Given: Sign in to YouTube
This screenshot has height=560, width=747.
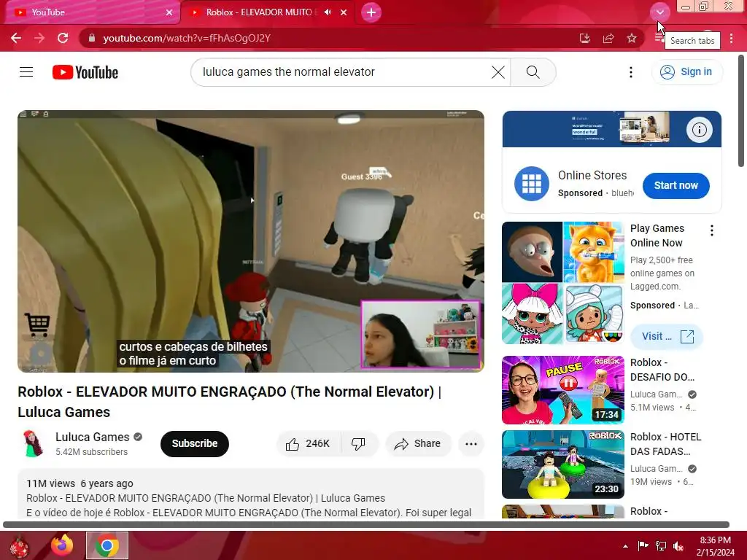Looking at the screenshot, I should click(x=686, y=72).
